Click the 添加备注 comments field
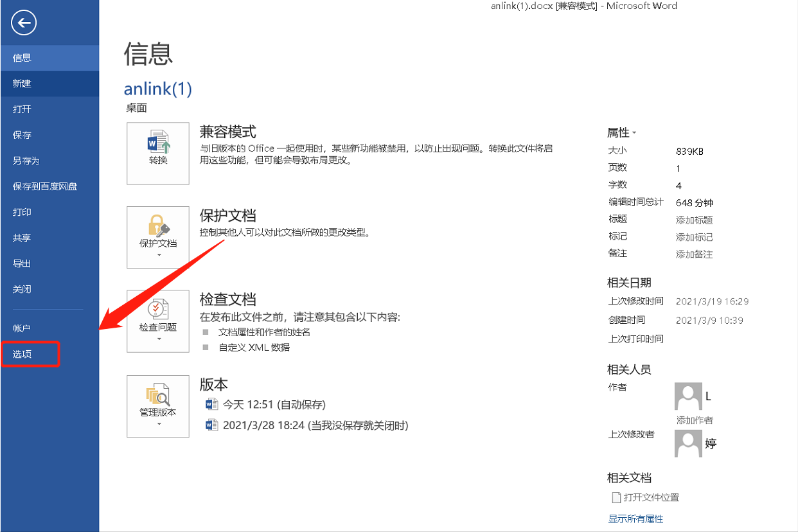Image resolution: width=798 pixels, height=532 pixels. click(x=695, y=254)
